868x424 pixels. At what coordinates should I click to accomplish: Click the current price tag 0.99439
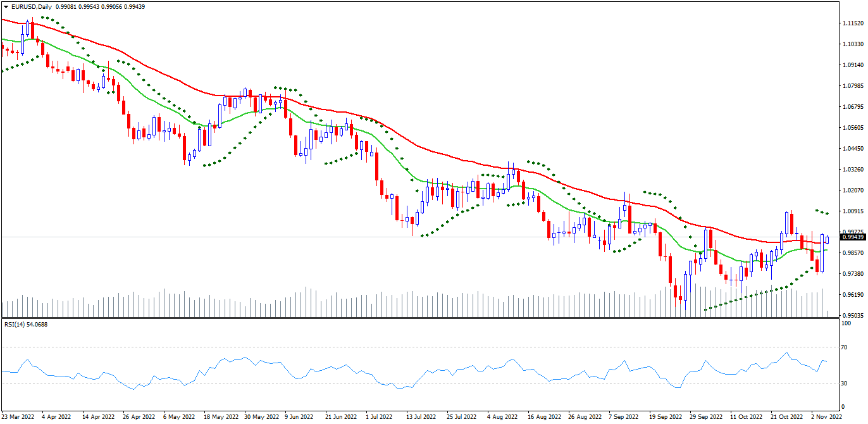pyautogui.click(x=852, y=237)
